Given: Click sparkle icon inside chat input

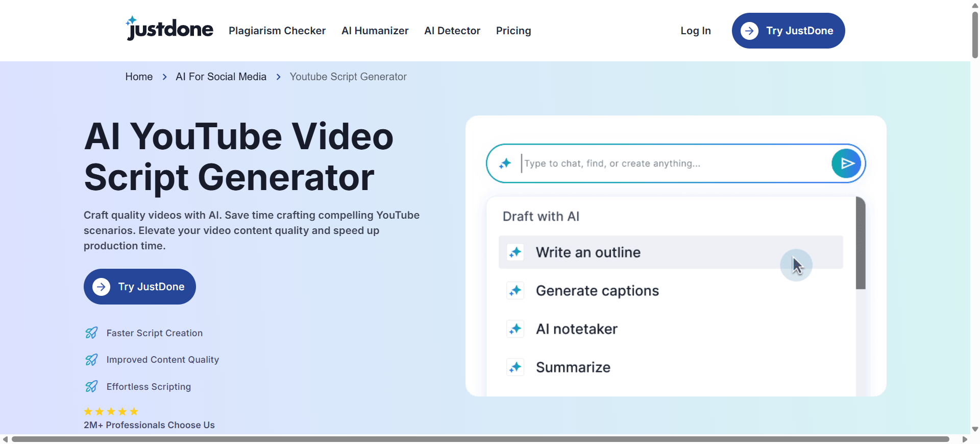Looking at the screenshot, I should pyautogui.click(x=505, y=163).
